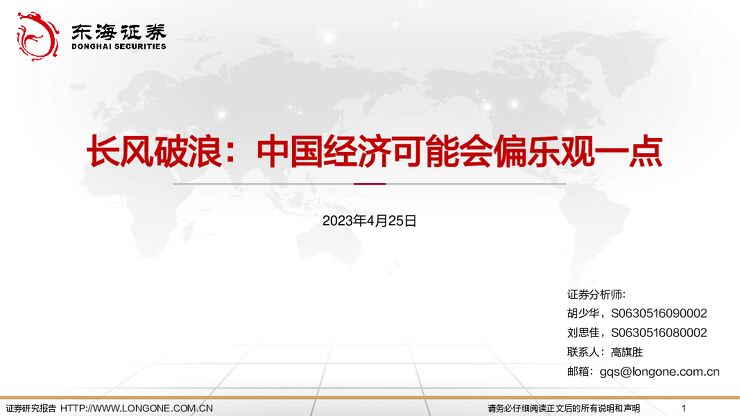Click the contact line 联系人：高旗胜

[x=605, y=352]
